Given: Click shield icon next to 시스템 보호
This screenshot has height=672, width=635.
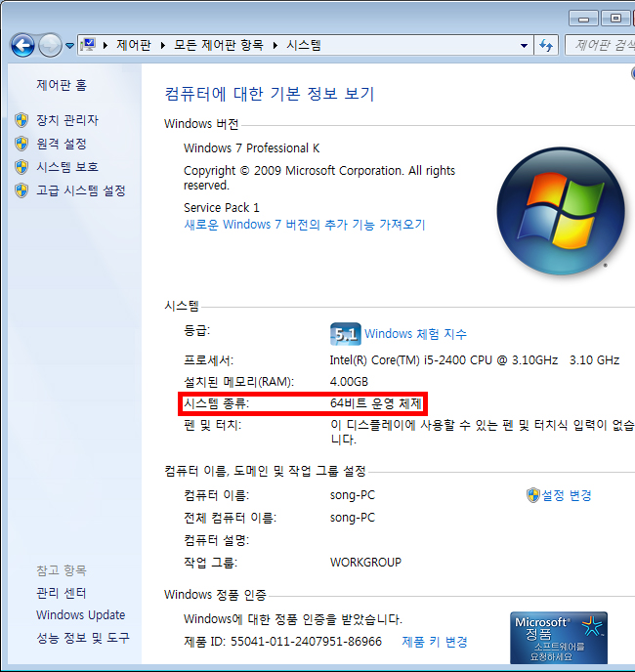Looking at the screenshot, I should click(21, 167).
